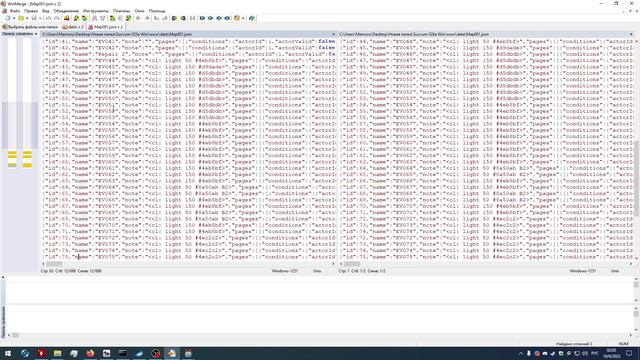This screenshot has width=640, height=360.
Task: Open the Windows Start menu
Action: 8,353
